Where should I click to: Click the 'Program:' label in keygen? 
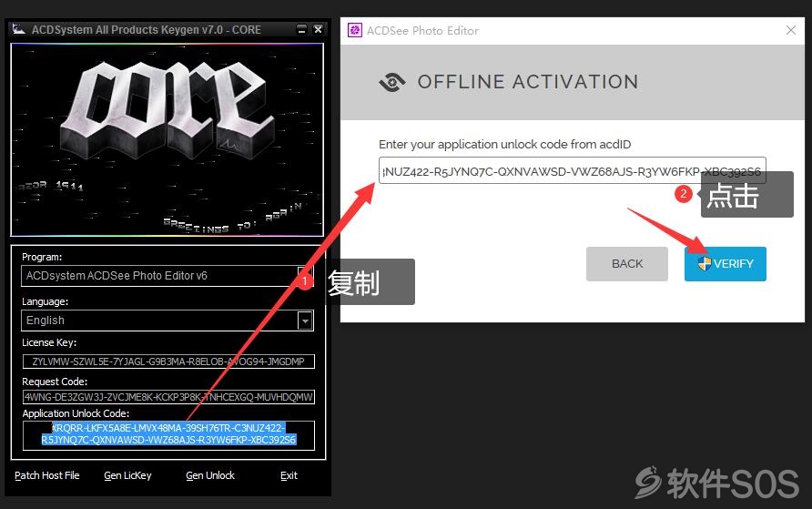click(42, 257)
